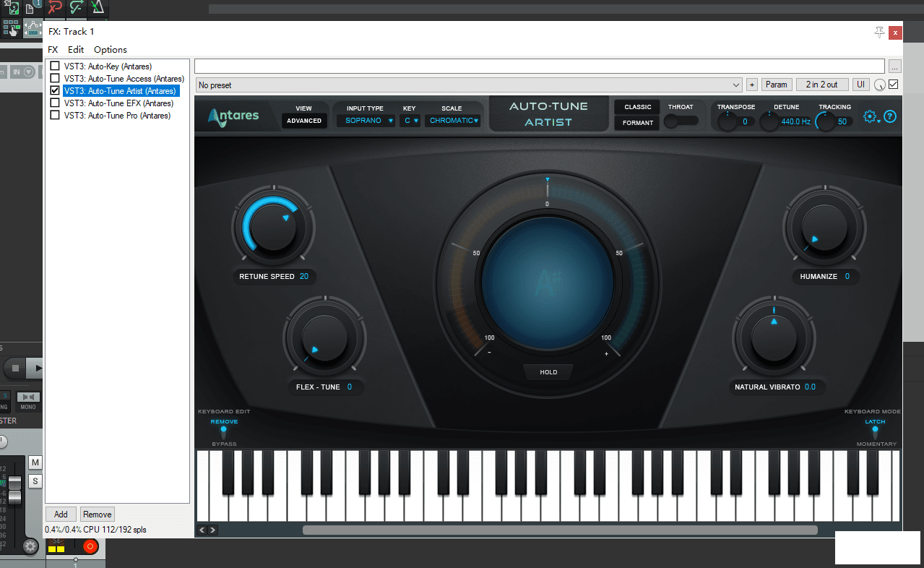Click the new project document toolbar icon
924x568 pixels.
coord(32,8)
